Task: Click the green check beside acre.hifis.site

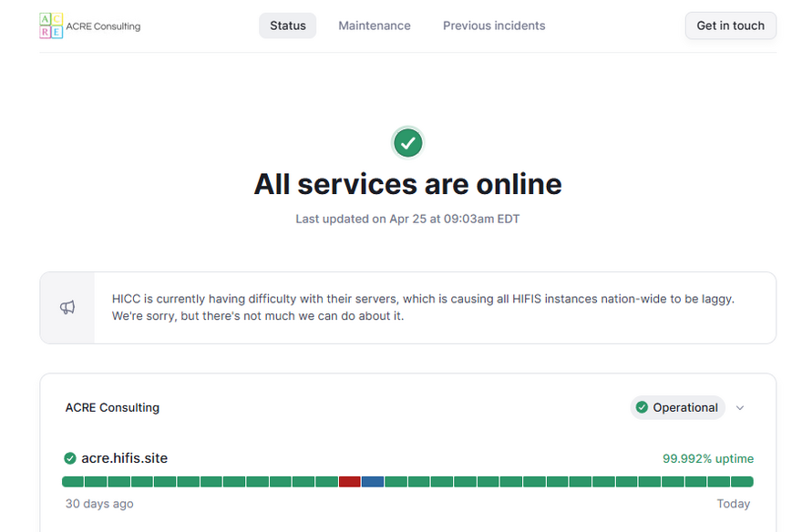Action: click(x=70, y=458)
